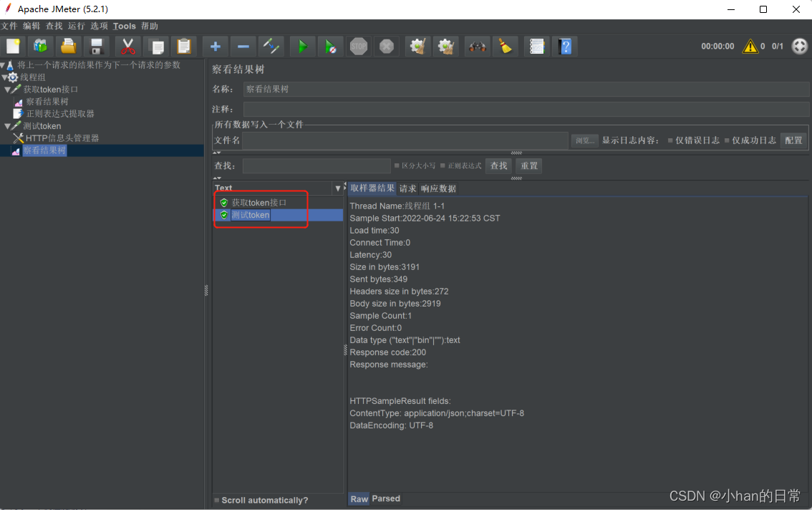
Task: Click the Stop test icon
Action: tap(358, 47)
